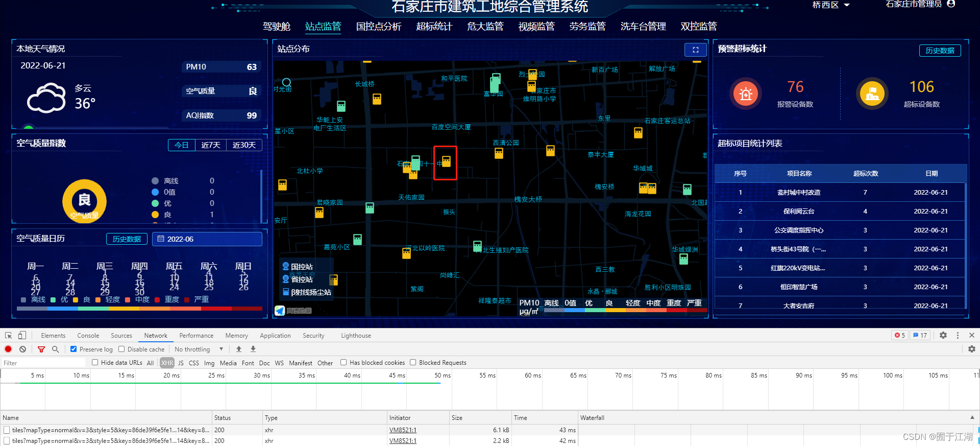The height and width of the screenshot is (446, 980).
Task: Switch to the 驾驶舱 navigation tab
Action: click(x=277, y=27)
